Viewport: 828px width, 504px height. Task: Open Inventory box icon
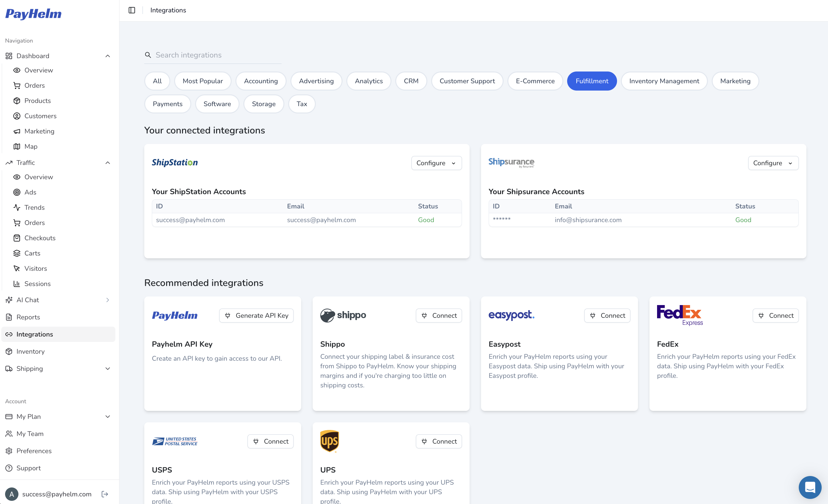click(9, 351)
